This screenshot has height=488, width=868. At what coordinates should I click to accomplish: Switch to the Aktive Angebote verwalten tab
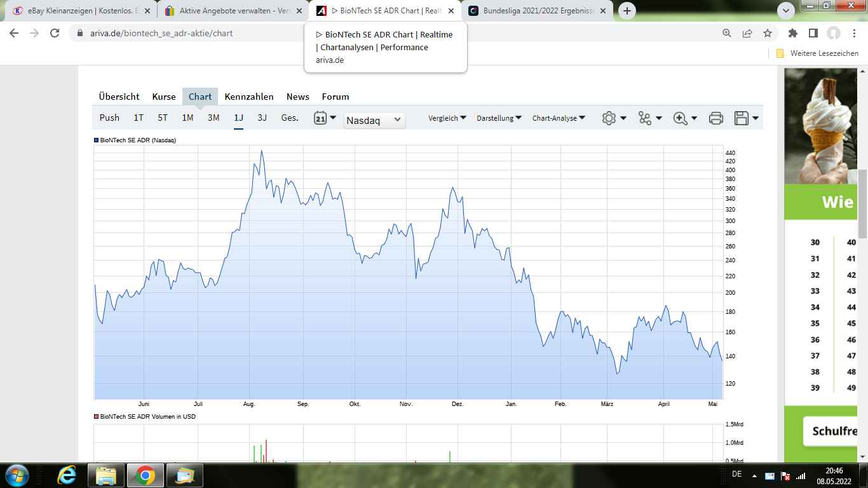232,11
